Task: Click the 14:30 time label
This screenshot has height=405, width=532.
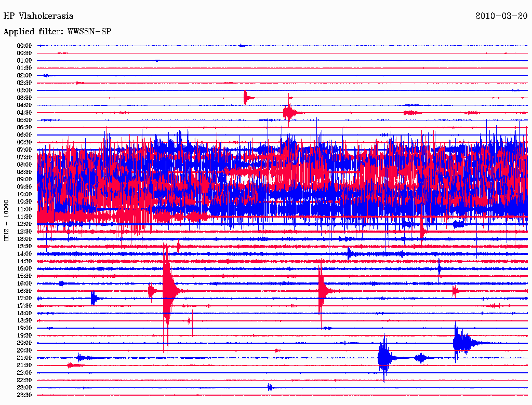Action: (x=24, y=262)
